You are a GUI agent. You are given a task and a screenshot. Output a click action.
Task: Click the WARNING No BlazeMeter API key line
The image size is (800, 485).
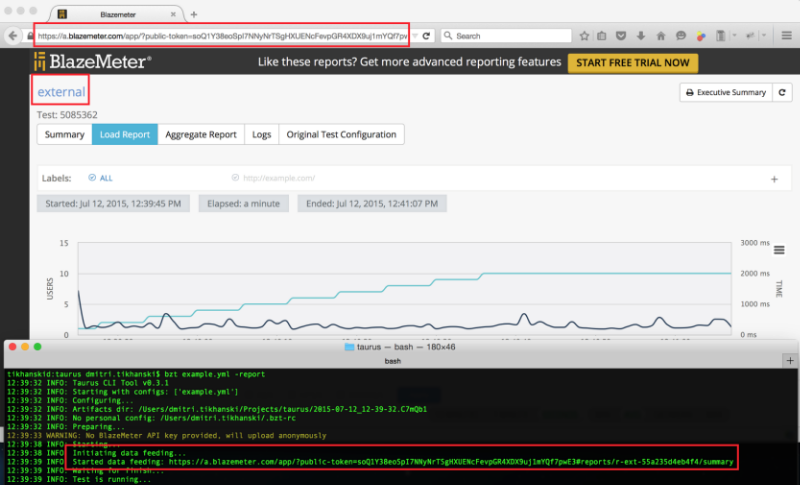point(166,436)
